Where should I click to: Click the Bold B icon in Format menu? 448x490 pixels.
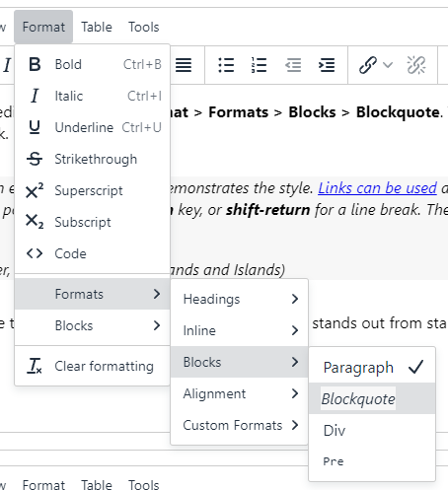pos(35,64)
